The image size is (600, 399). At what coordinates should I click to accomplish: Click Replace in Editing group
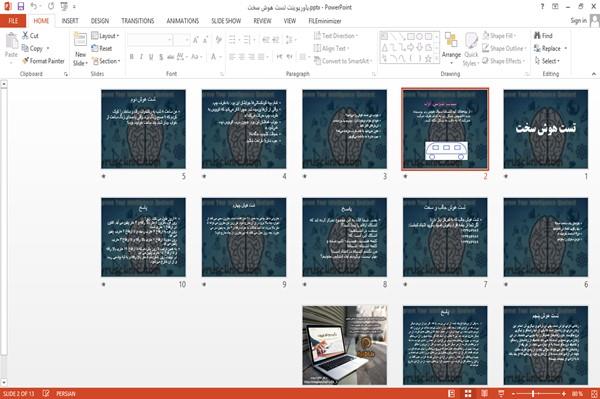pyautogui.click(x=550, y=48)
